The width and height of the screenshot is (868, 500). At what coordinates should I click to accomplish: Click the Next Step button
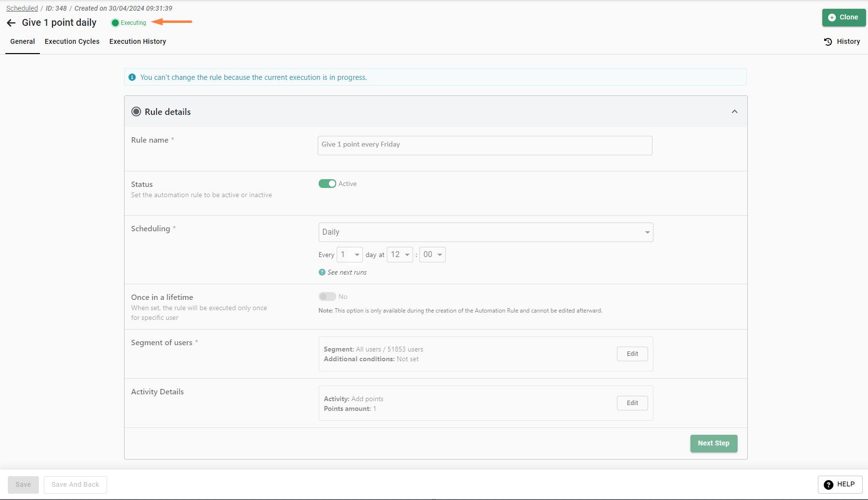713,444
